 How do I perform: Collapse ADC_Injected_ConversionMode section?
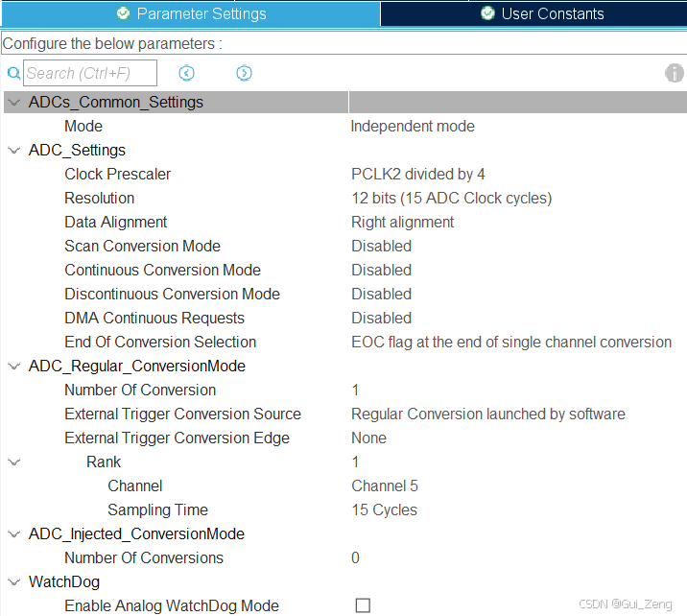coord(14,534)
